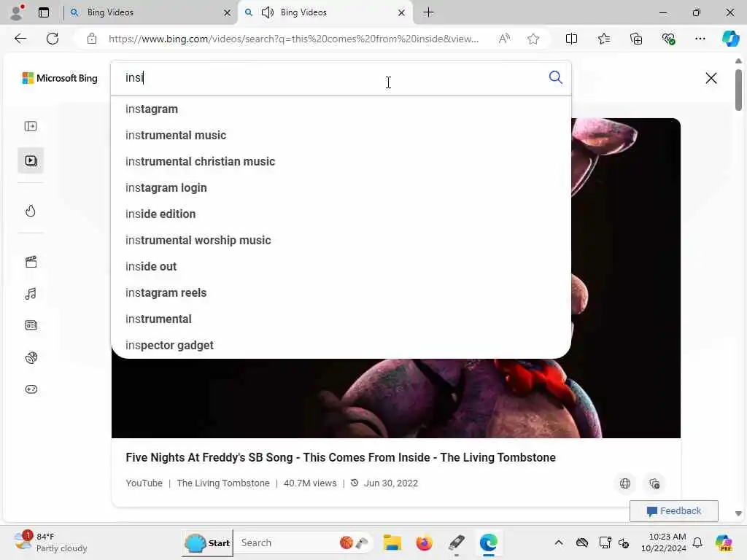Screen dimensions: 747x560
Task: Click The Living Tombstone channel link
Action: tap(223, 483)
